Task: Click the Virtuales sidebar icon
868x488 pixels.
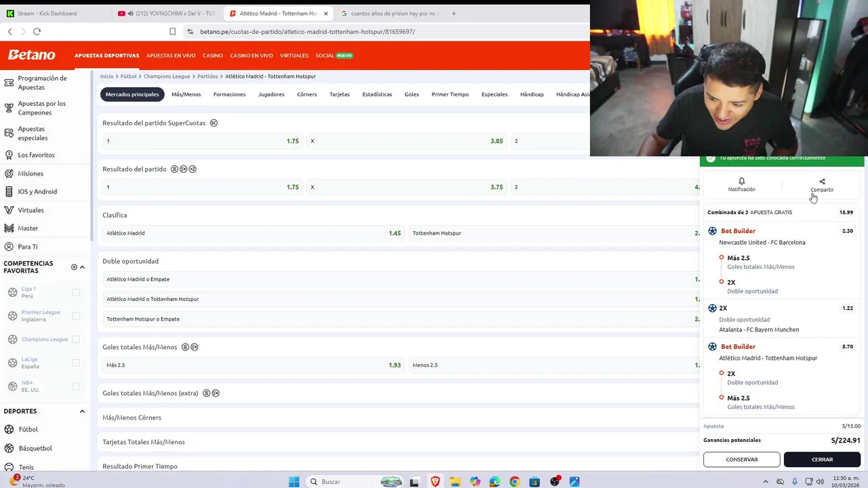Action: coord(9,210)
